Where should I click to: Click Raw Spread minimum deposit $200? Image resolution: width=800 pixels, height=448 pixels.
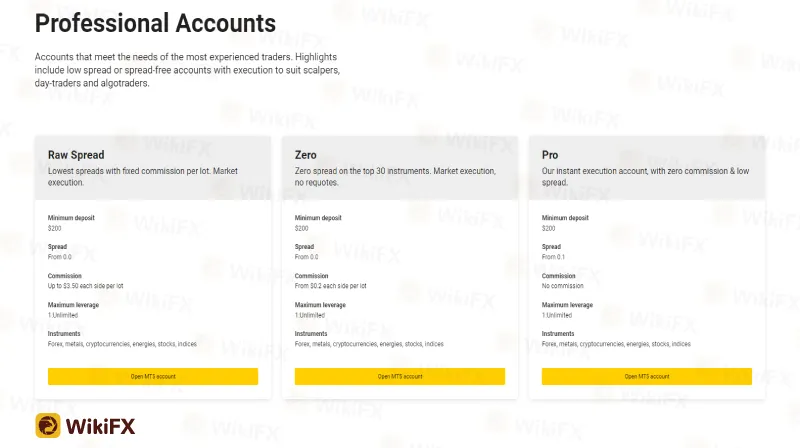[55, 228]
